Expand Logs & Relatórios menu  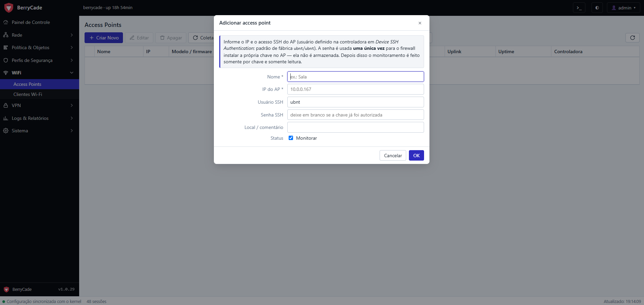(x=39, y=118)
